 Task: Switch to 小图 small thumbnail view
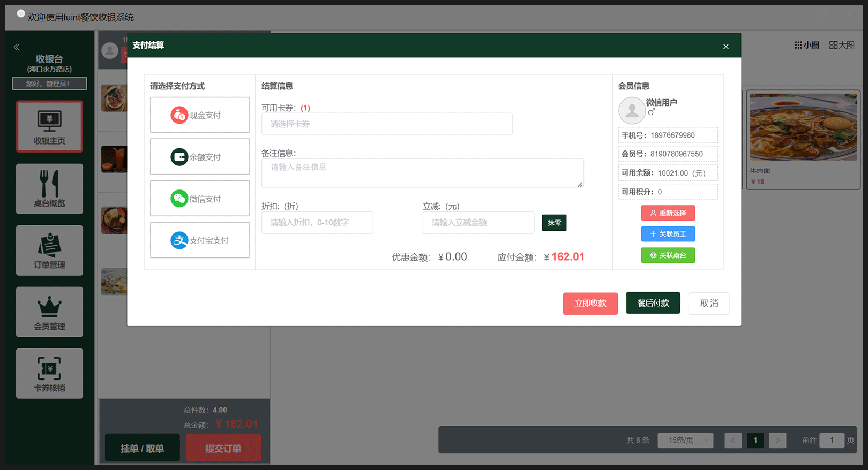(x=807, y=45)
